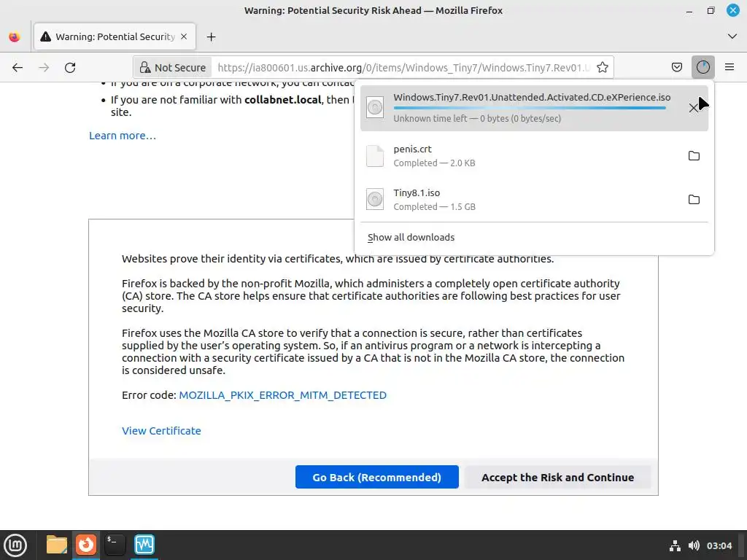The height and width of the screenshot is (560, 747).
Task: Open the Learn more… link
Action: (123, 136)
